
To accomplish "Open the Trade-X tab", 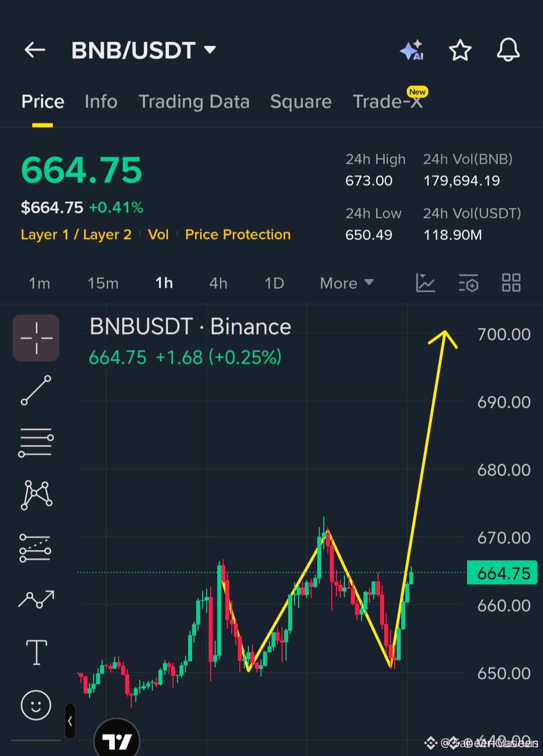I will coord(387,102).
